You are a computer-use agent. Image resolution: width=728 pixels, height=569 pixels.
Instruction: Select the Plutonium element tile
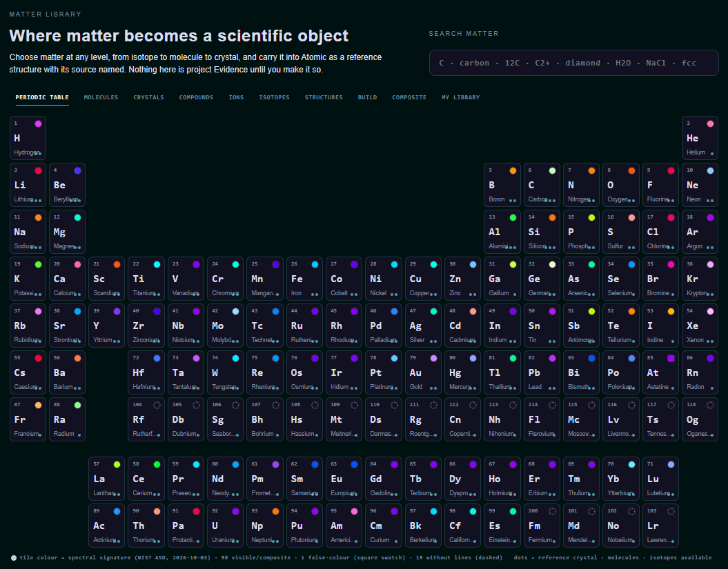pos(304,526)
